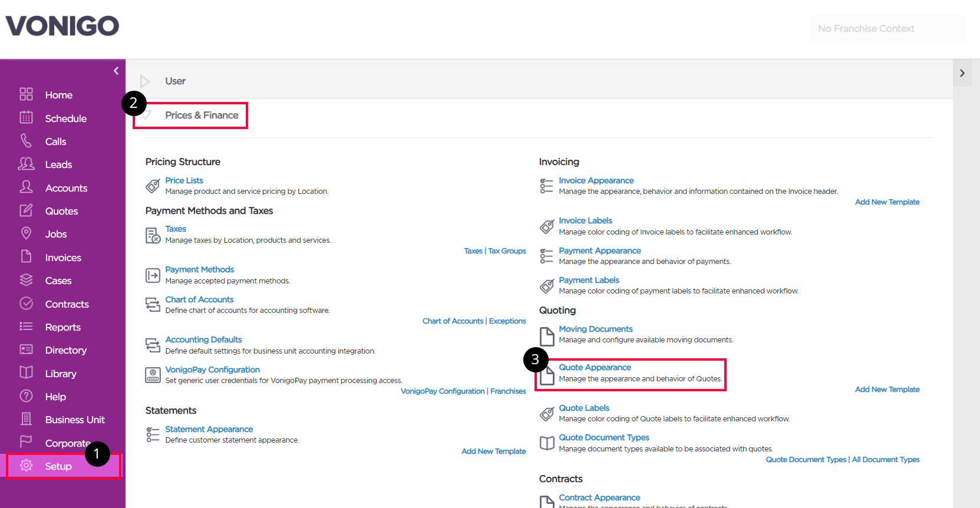The image size is (980, 508).
Task: Go to the Leads menu item
Action: pos(58,164)
